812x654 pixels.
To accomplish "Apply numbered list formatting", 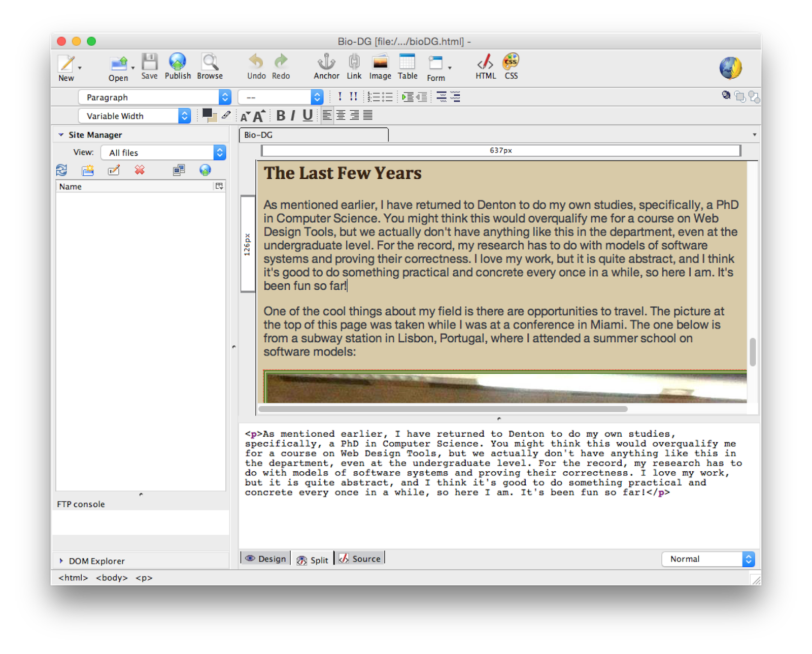I will pyautogui.click(x=374, y=97).
